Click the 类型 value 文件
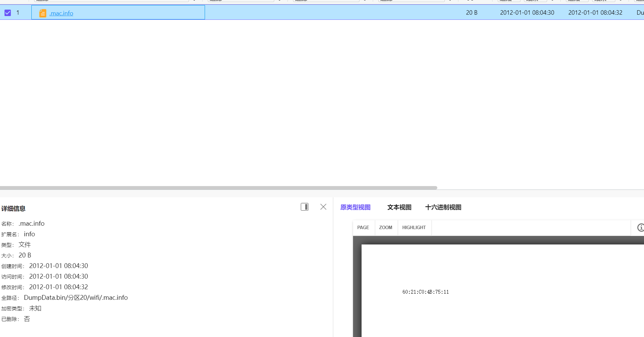Screen dimensions: 644x337 [x=25, y=245]
